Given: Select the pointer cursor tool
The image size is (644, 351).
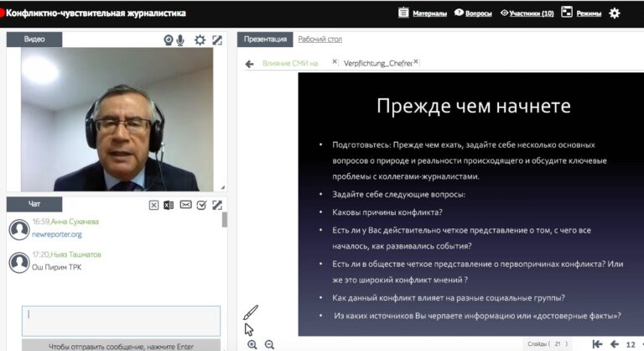Looking at the screenshot, I should [249, 330].
